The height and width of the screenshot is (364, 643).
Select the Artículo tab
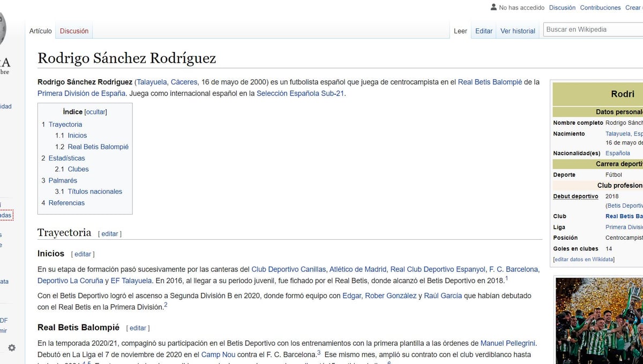coord(41,31)
